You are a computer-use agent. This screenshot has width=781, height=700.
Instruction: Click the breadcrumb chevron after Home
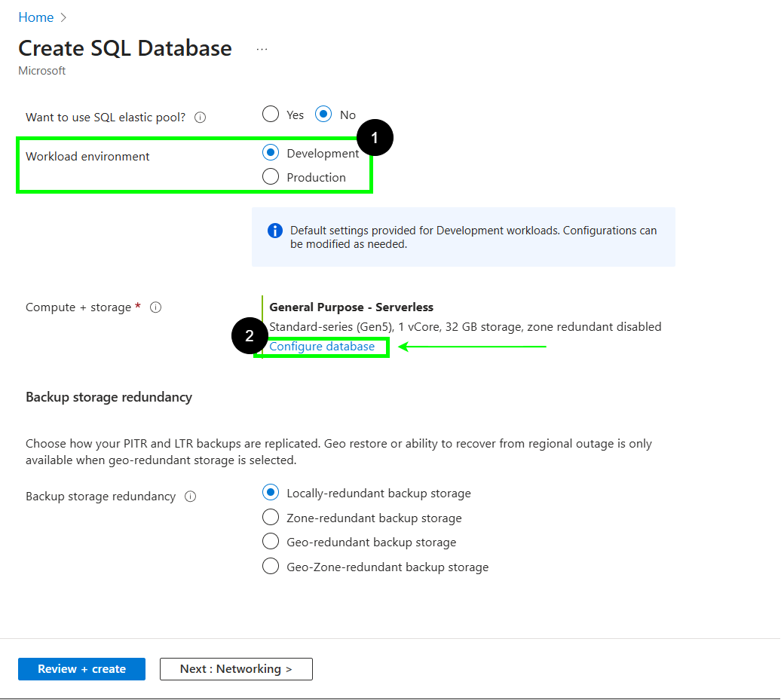point(63,17)
